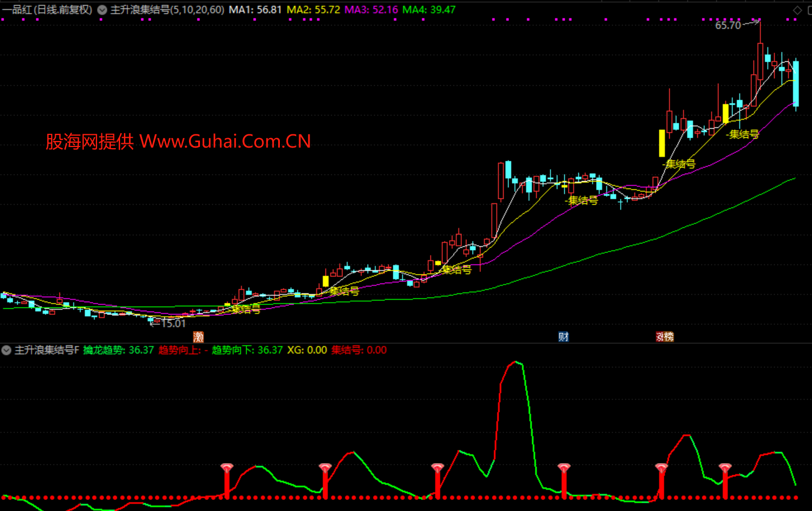Screen dimensions: 812x511
Task: Click the 65.70 high price label
Action: [x=728, y=25]
